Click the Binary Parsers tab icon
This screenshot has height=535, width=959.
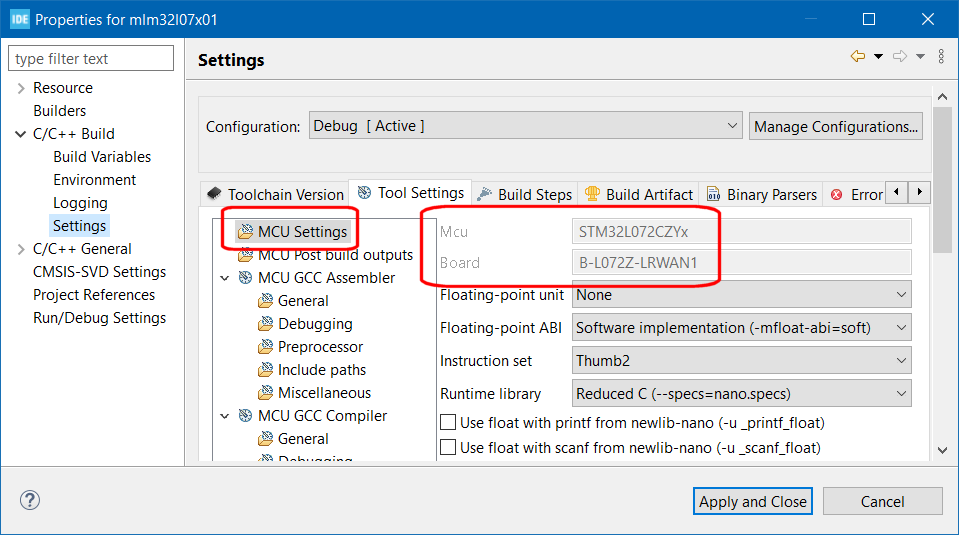[713, 194]
